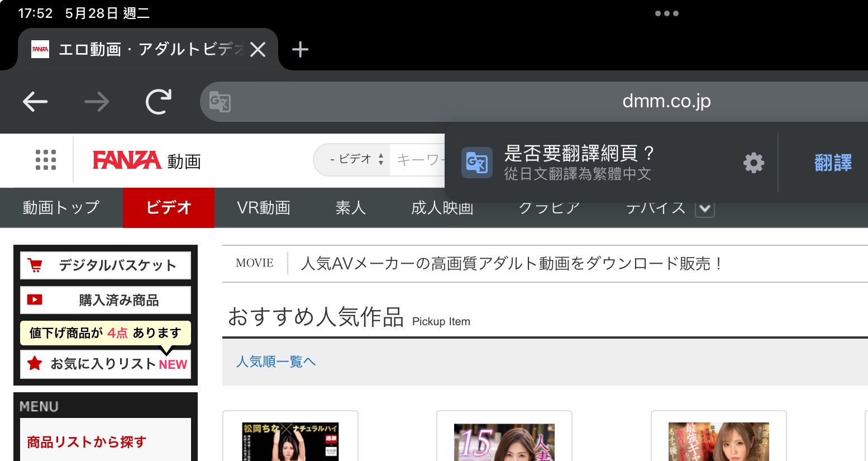Select the MOVIE heading text

[x=255, y=263]
